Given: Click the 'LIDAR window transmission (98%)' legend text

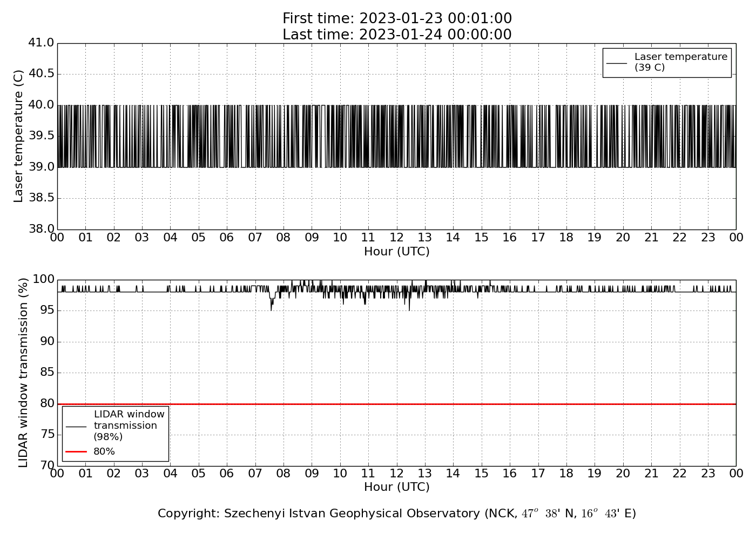Looking at the screenshot, I should point(129,426).
